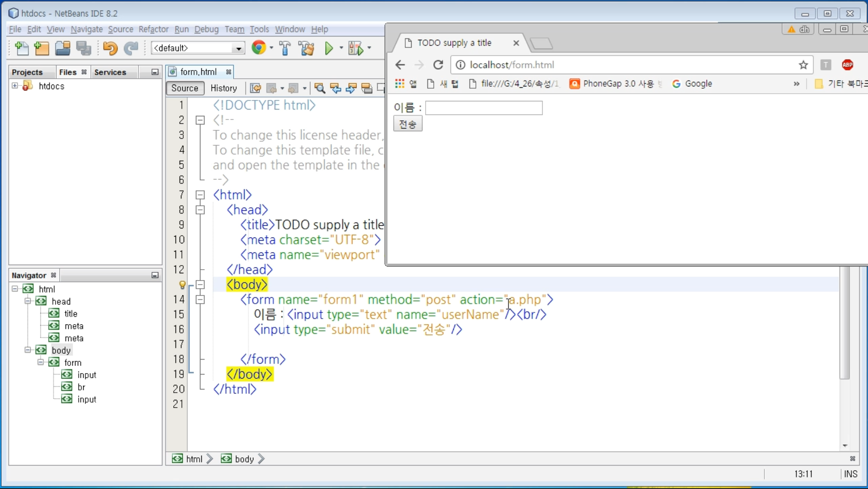The image size is (868, 489).
Task: Click the Build Project hammer icon
Action: pyautogui.click(x=285, y=48)
